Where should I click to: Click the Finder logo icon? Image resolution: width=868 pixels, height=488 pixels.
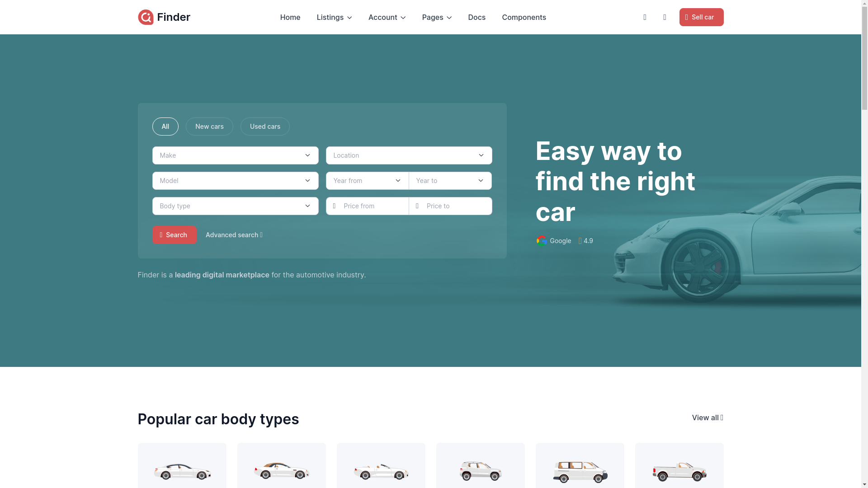click(x=146, y=17)
